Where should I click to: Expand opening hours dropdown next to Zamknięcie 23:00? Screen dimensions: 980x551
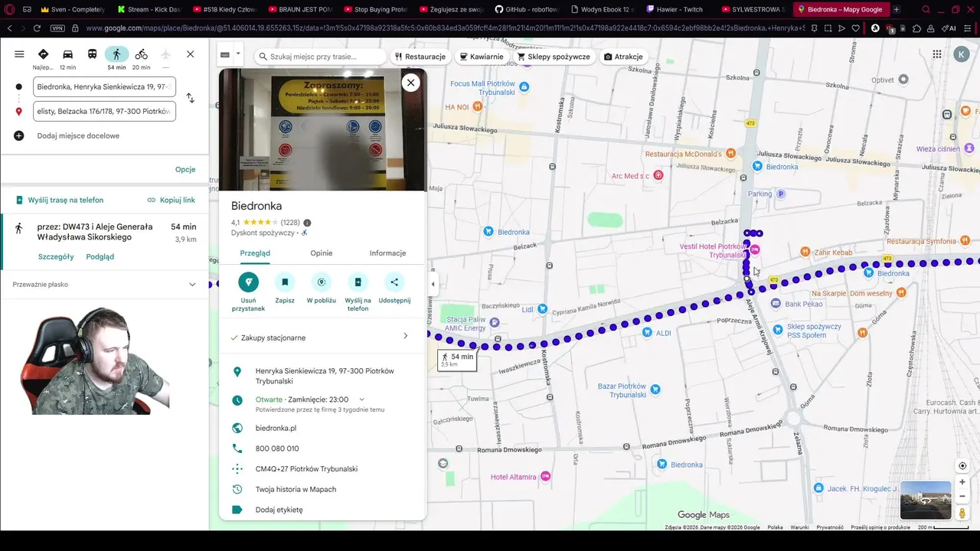(x=362, y=399)
